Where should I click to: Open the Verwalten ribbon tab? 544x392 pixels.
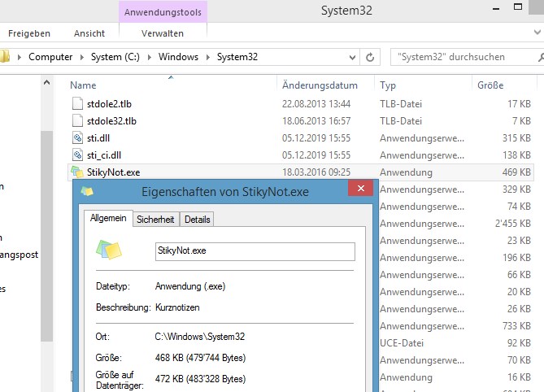[163, 33]
